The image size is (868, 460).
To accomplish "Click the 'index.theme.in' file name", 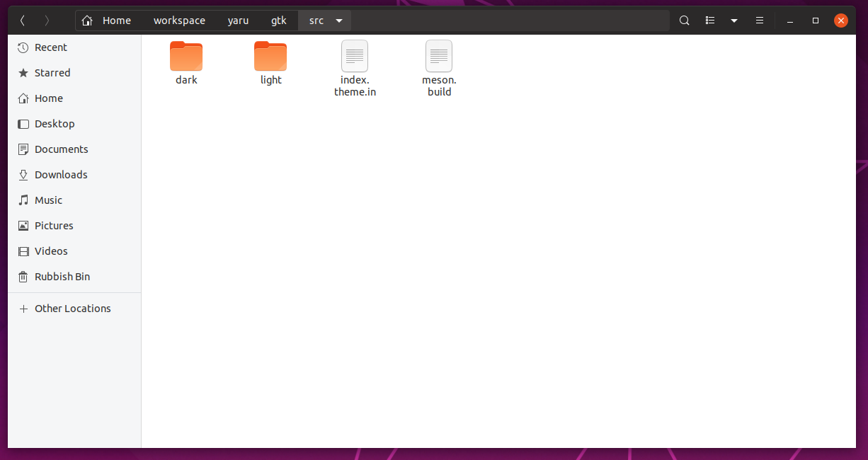I will click(x=355, y=86).
